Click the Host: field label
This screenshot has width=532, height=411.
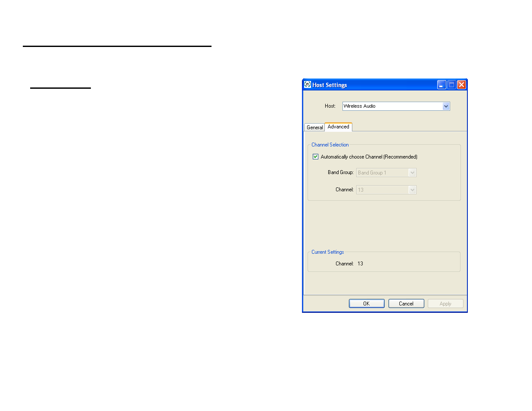coord(330,106)
